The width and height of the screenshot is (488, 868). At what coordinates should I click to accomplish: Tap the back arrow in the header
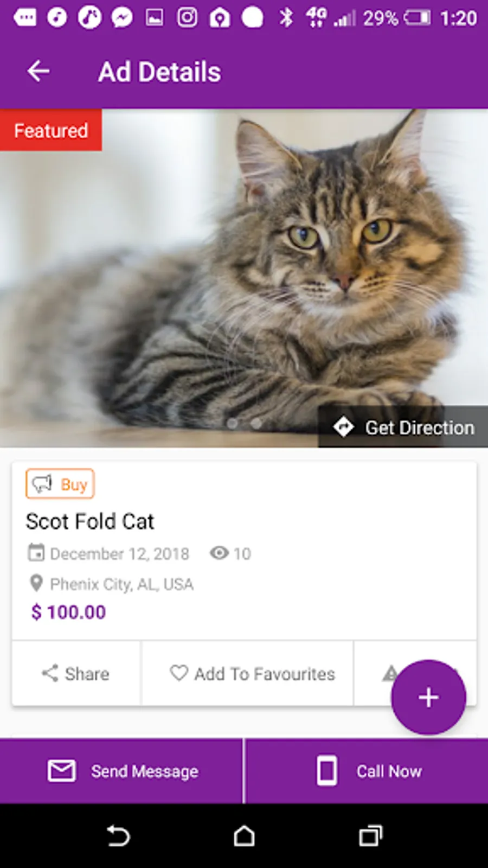(x=38, y=71)
